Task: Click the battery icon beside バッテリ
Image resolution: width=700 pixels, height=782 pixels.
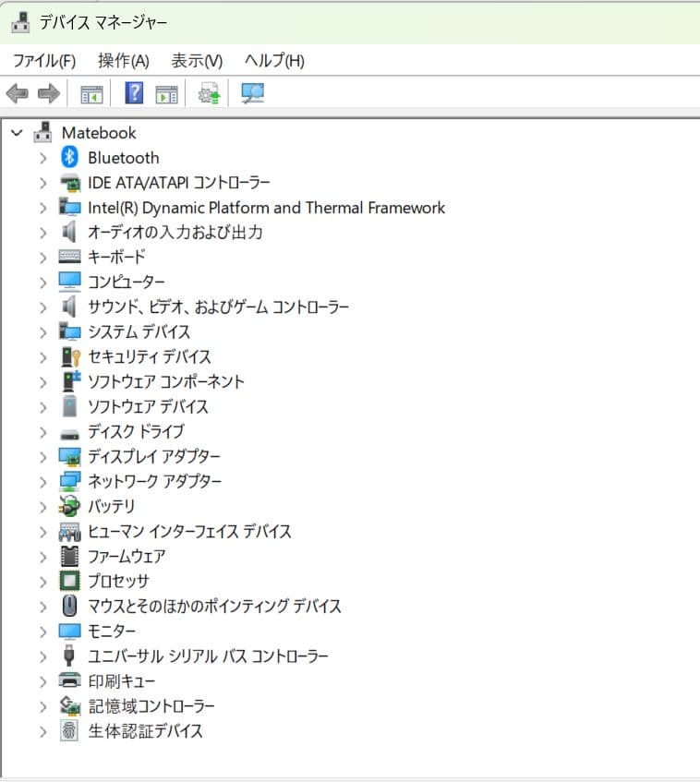Action: (x=69, y=506)
